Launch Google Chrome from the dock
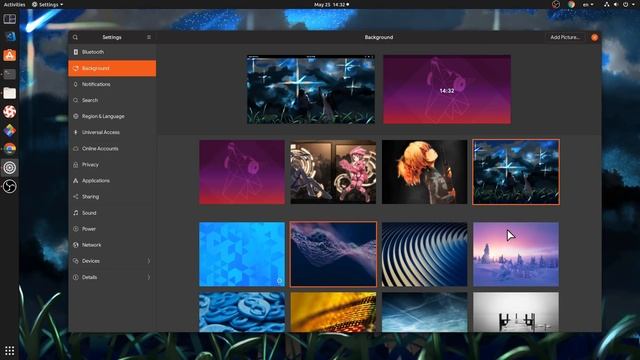The image size is (640, 360). [x=9, y=149]
